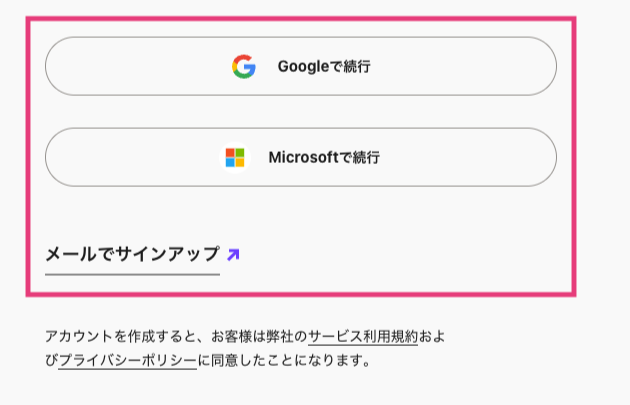Click the アカウントを作成すると disclaimer text
The width and height of the screenshot is (630, 405).
coord(120,336)
